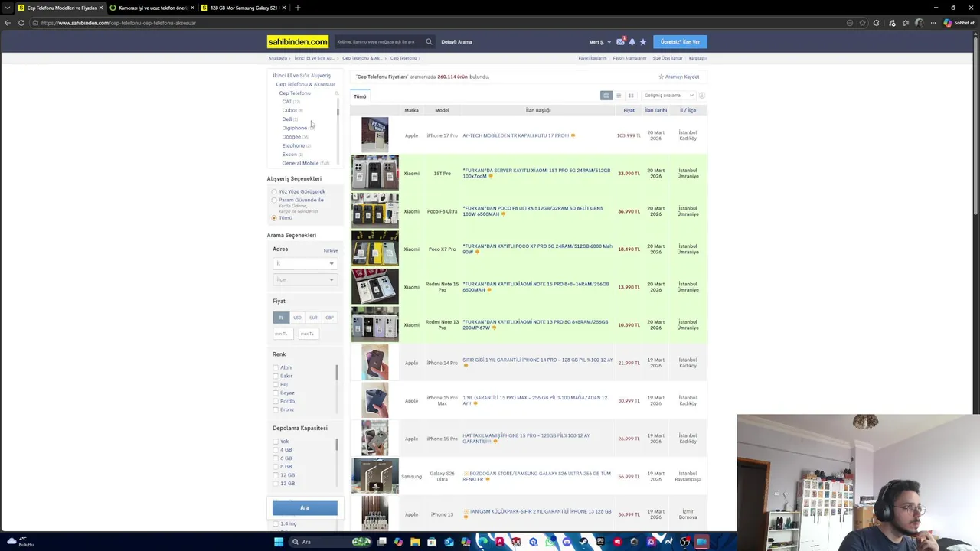Check the Bordo color checkbox

(x=276, y=401)
